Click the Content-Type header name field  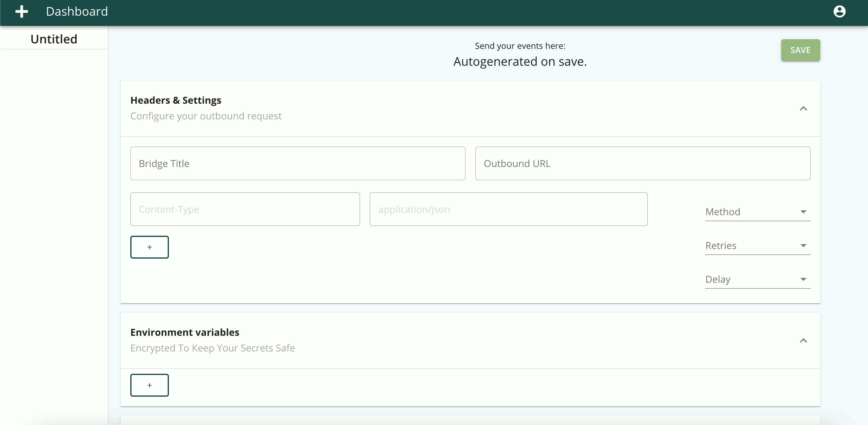click(245, 209)
